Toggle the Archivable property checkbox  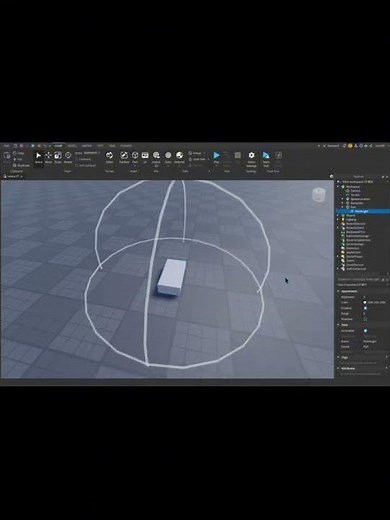(x=365, y=331)
